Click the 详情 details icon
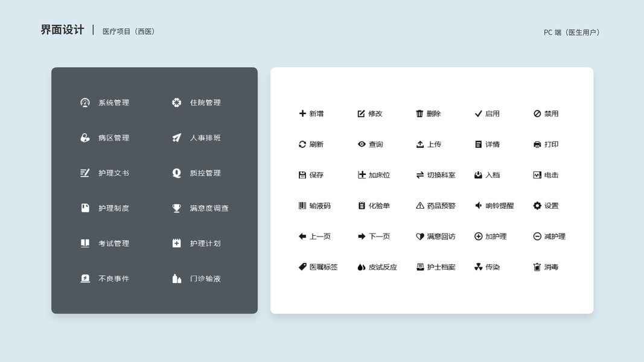Viewport: 644px width, 362px height. [x=478, y=144]
